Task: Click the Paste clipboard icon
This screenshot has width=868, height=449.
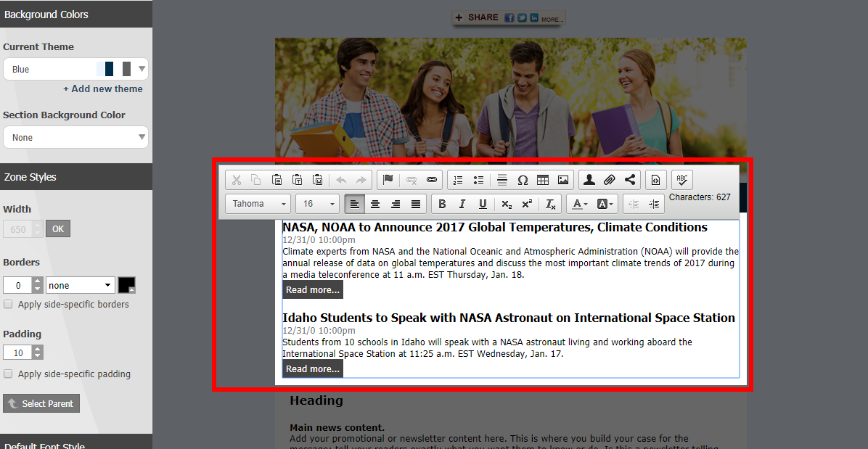Action: pyautogui.click(x=277, y=180)
